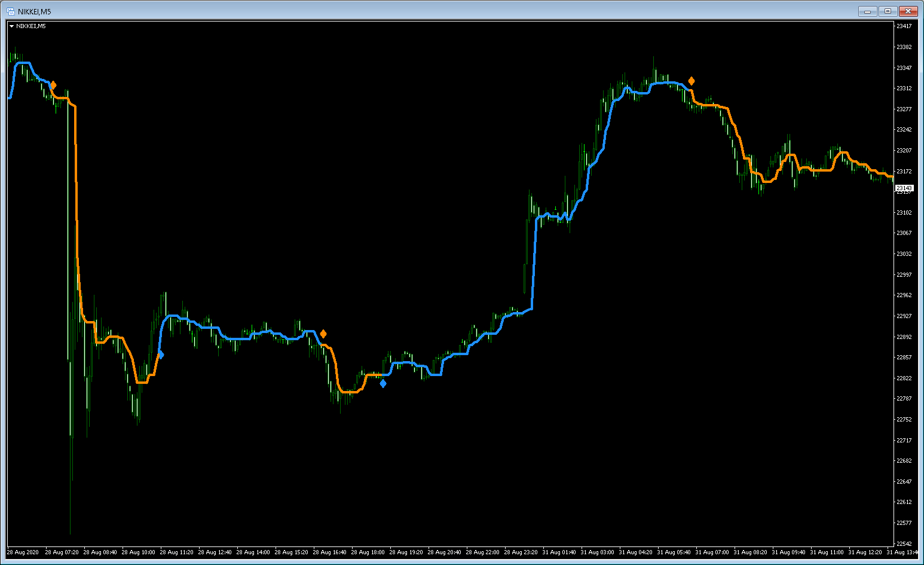Click the 23242 price scale label

coord(904,130)
